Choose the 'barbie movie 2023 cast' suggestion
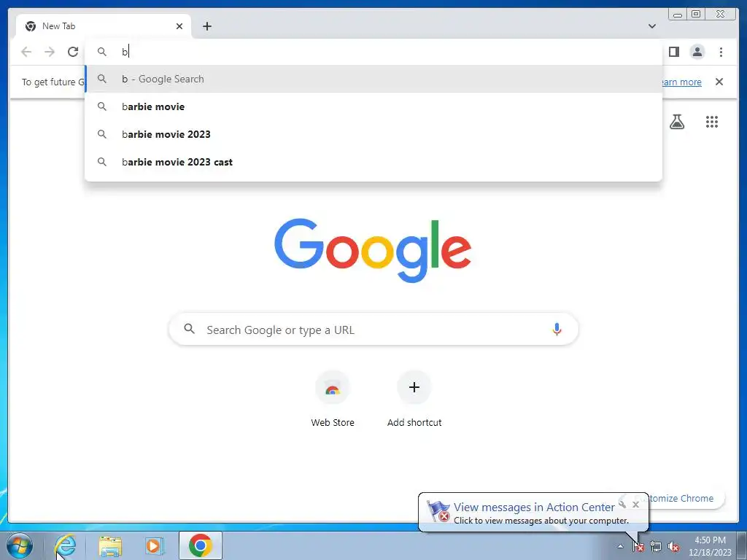The height and width of the screenshot is (560, 747). (x=373, y=162)
